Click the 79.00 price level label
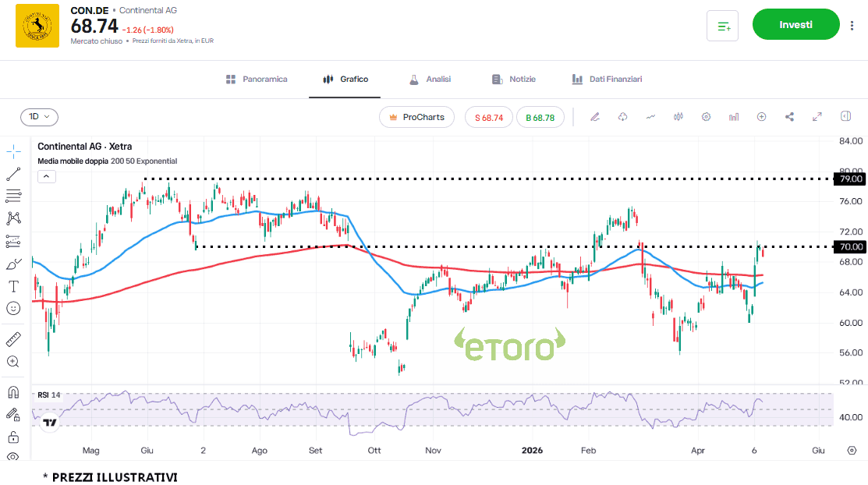868x485 pixels. click(x=850, y=179)
